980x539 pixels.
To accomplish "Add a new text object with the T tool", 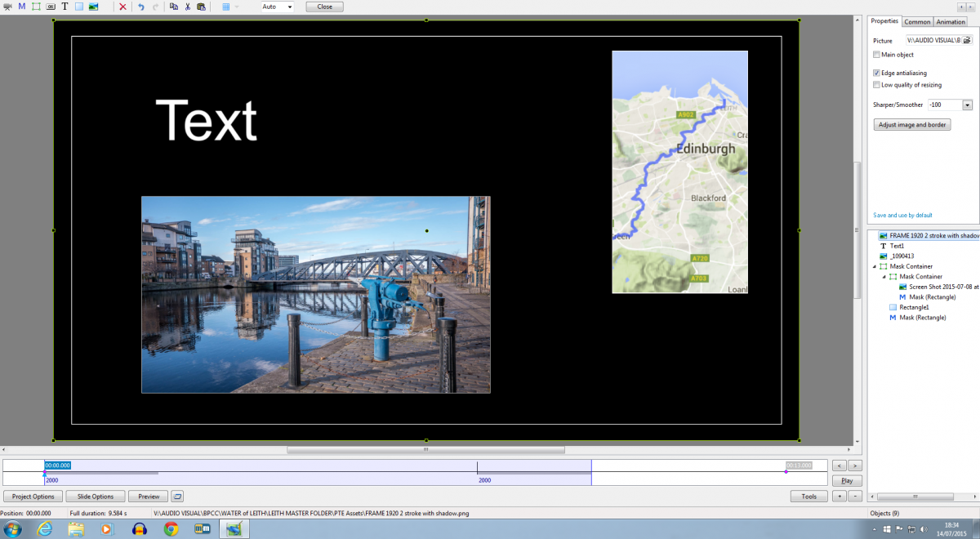I will (65, 7).
